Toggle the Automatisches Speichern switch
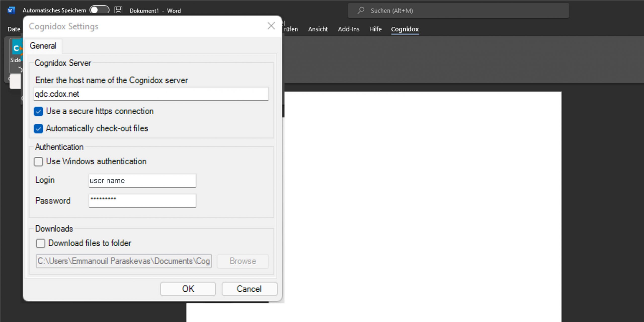Screen dimensions: 644x322 (x=99, y=10)
